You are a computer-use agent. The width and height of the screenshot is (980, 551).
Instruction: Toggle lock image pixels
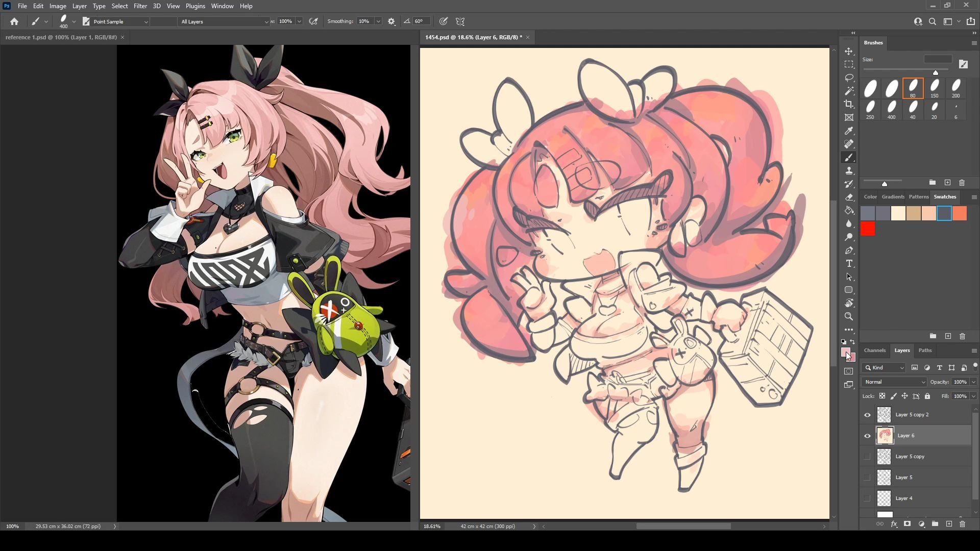tap(893, 396)
